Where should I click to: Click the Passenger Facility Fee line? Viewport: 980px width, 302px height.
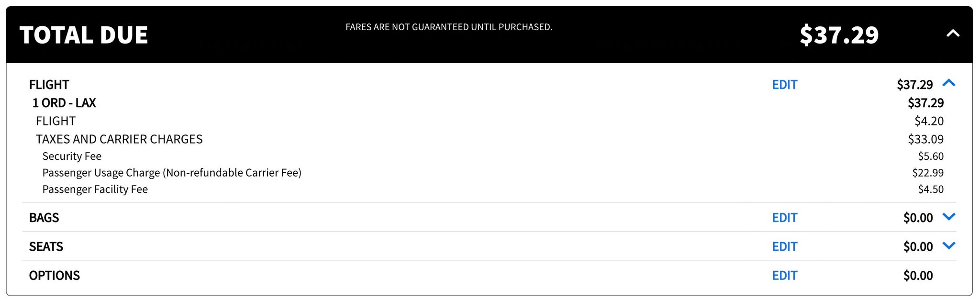95,189
